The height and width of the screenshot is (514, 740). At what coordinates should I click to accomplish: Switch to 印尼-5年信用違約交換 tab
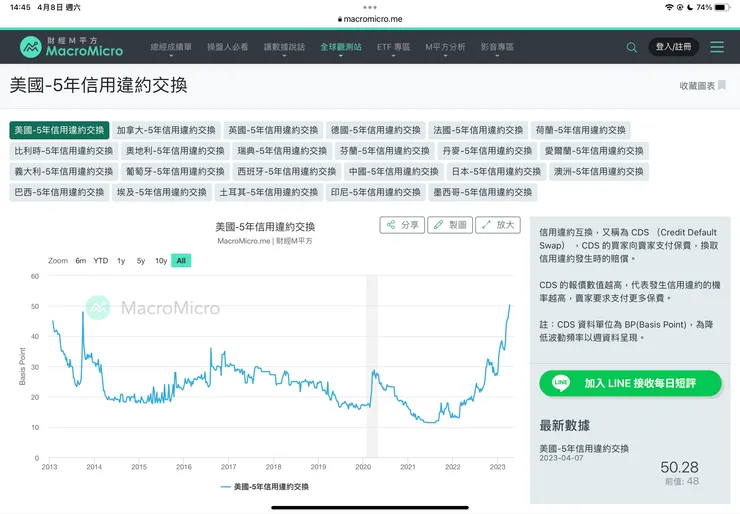click(376, 193)
